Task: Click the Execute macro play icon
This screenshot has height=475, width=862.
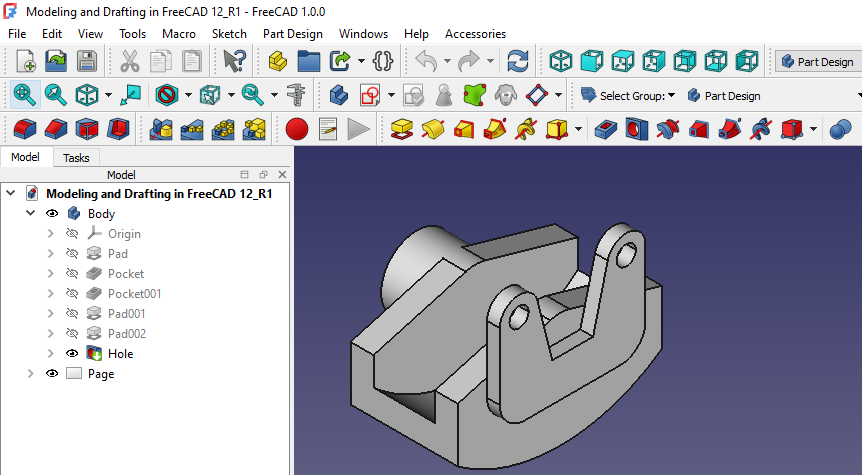Action: [x=359, y=129]
